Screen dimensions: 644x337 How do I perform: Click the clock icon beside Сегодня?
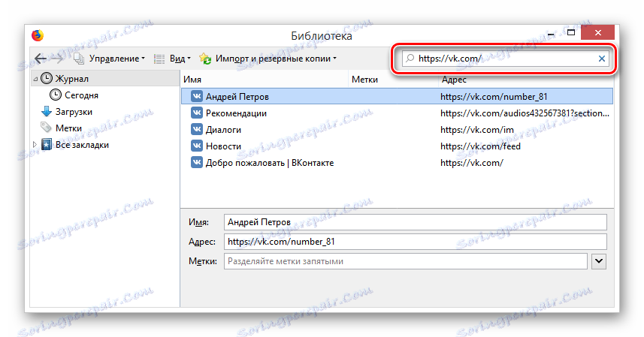point(56,95)
